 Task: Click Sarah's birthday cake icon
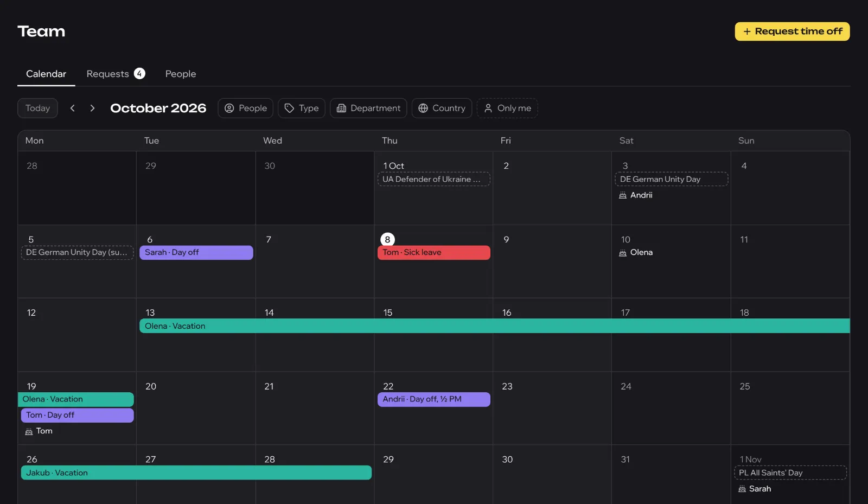click(x=742, y=489)
